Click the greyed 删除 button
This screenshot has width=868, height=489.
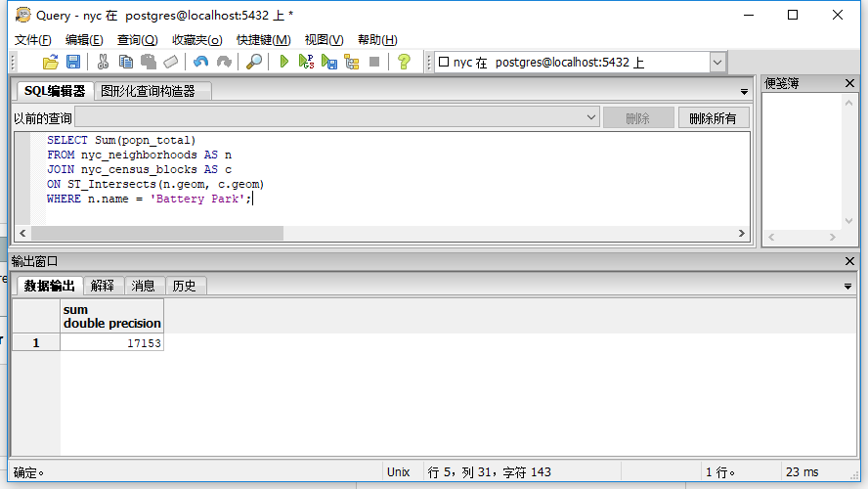(x=638, y=118)
